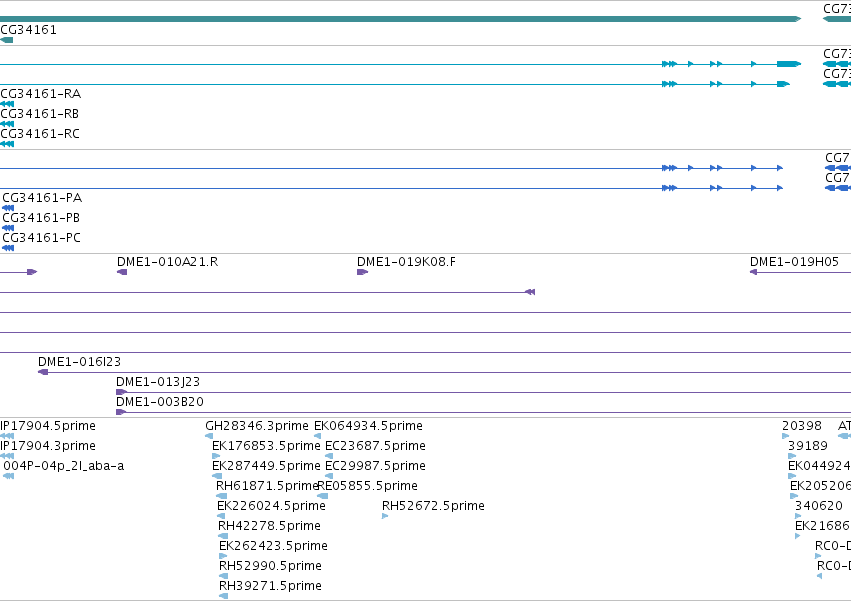Click the CG34161-PA protein arrow glyph
The height and width of the screenshot is (601, 851).
coord(8,208)
